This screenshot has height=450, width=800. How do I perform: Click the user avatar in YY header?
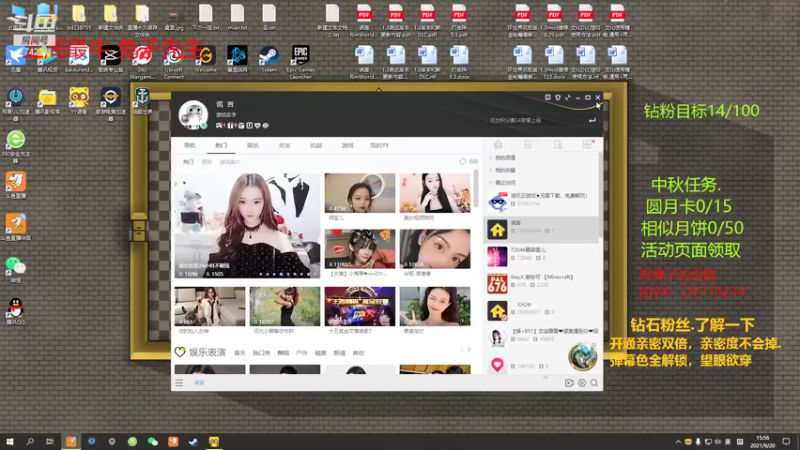193,114
